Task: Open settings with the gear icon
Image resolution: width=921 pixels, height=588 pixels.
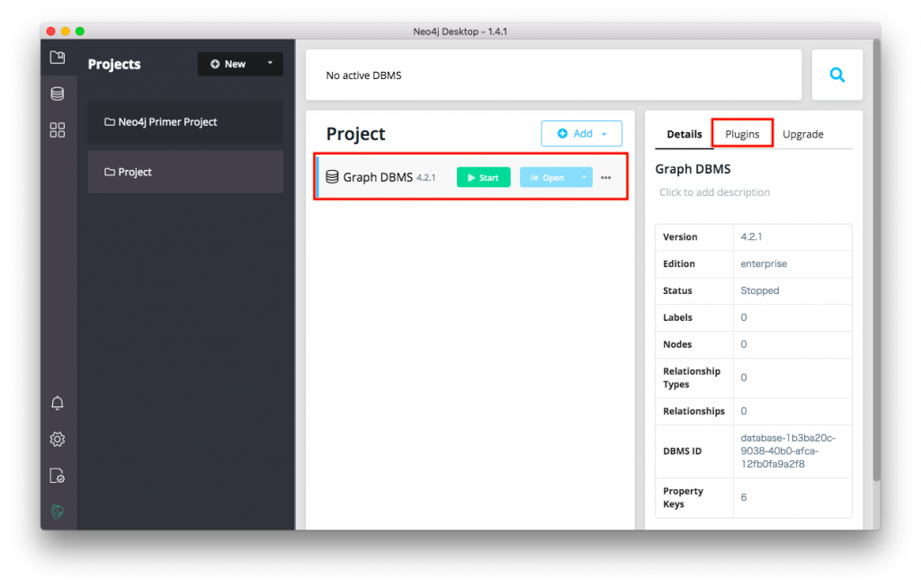Action: (x=58, y=439)
